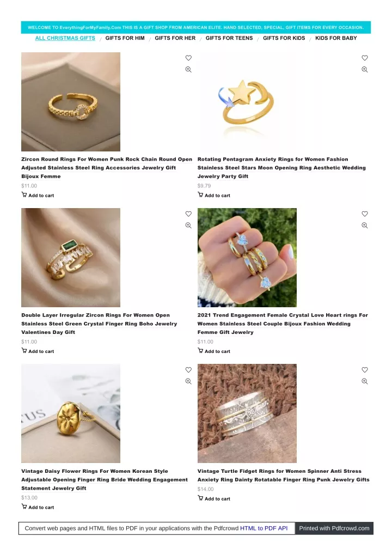Click Printed with Pdfcrowd.com badge

point(334,528)
